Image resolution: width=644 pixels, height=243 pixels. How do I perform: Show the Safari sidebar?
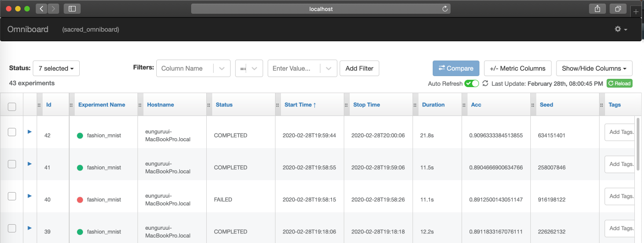(x=72, y=9)
